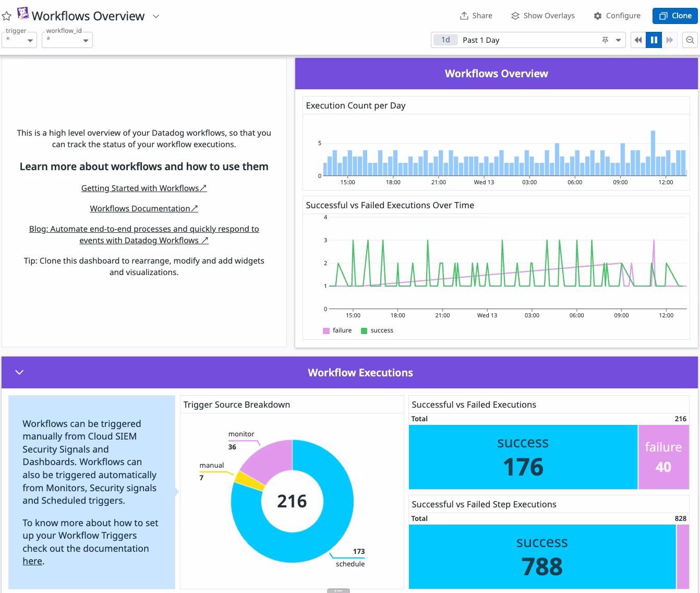Clone this dashboard
Screen dimensions: 700x593
(x=675, y=16)
